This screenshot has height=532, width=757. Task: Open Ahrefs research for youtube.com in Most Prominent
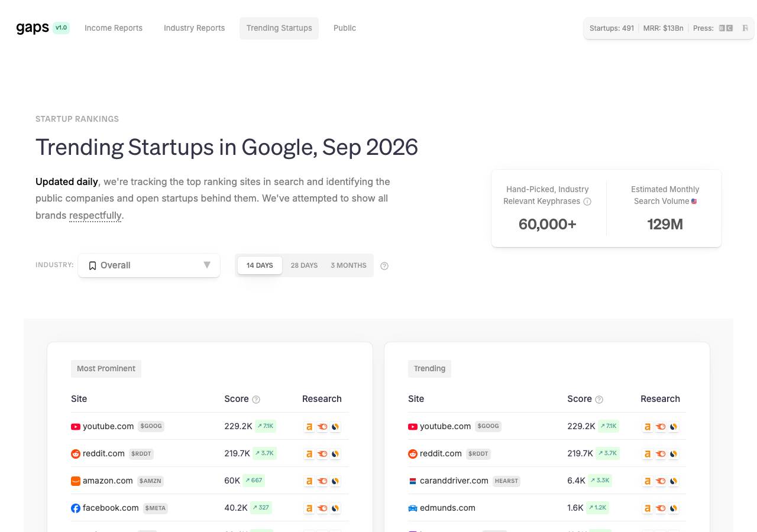(x=309, y=426)
